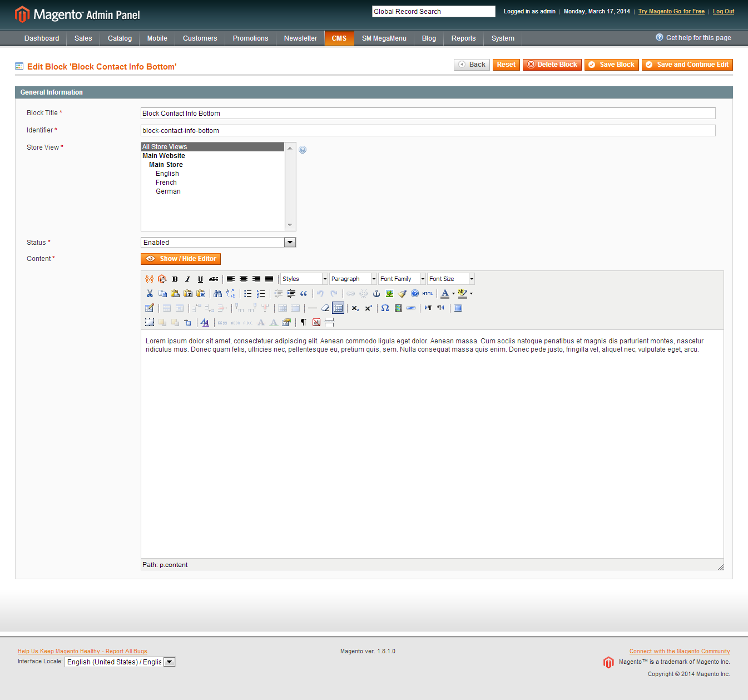
Task: Open the Dashboard menu
Action: (x=42, y=38)
